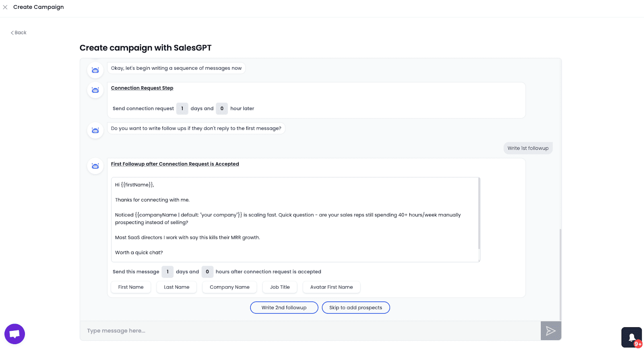
Task: Close the Create Campaign dialog
Action: 5,7
